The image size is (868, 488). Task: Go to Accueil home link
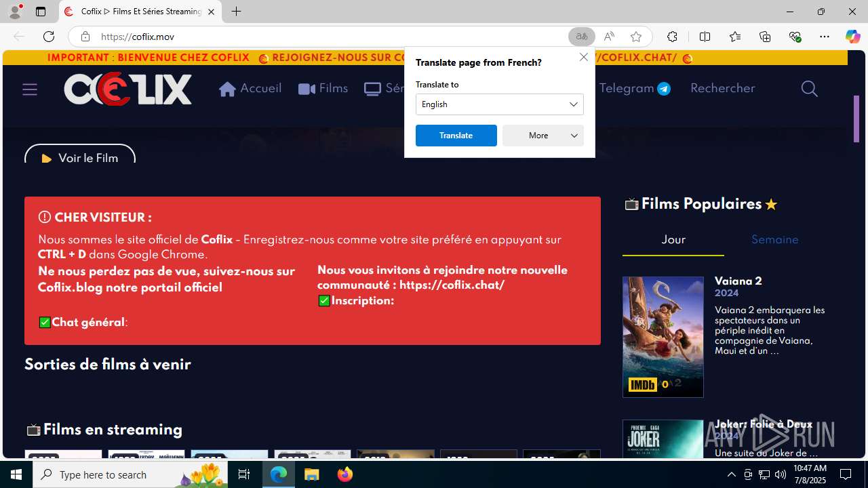pos(250,89)
